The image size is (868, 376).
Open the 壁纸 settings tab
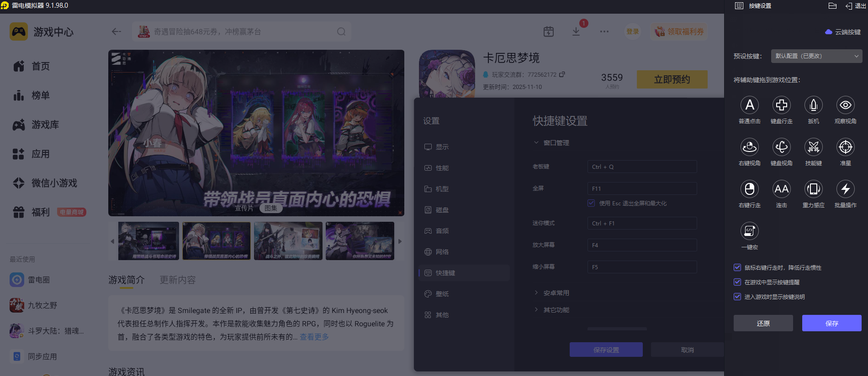tap(464, 294)
